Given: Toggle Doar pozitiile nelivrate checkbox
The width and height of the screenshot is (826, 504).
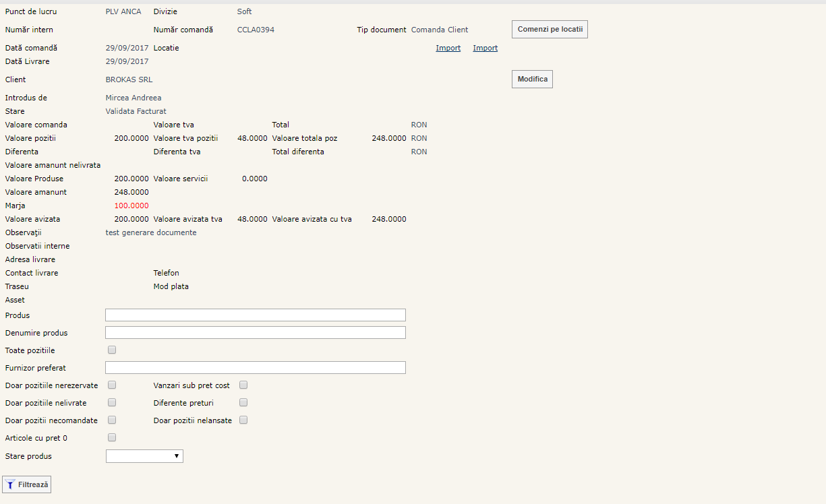Looking at the screenshot, I should pos(113,402).
